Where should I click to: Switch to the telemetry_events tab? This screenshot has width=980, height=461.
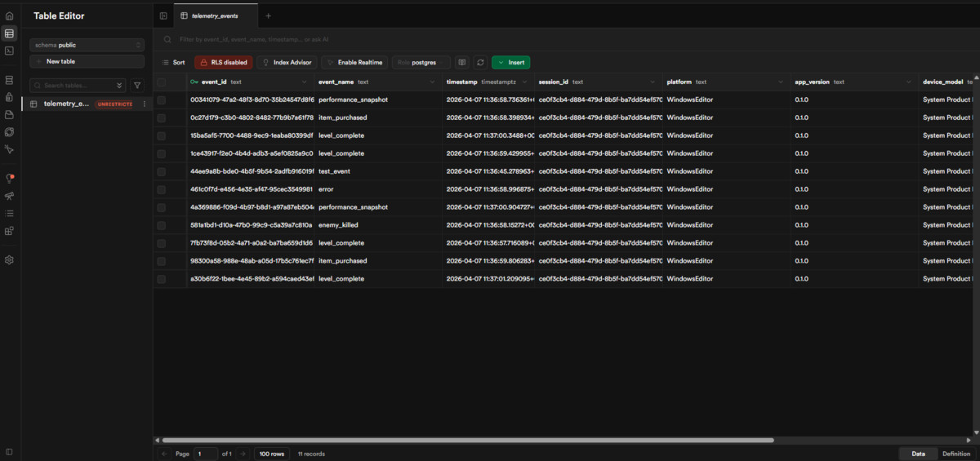214,16
